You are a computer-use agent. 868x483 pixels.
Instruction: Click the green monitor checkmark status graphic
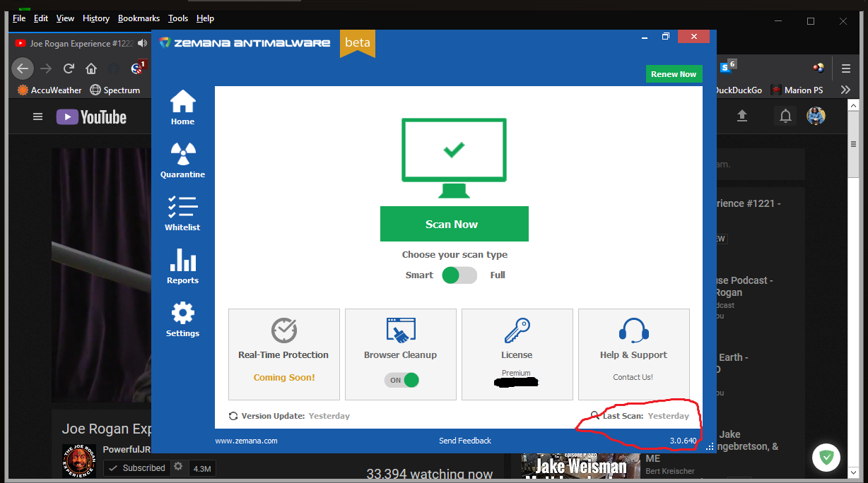click(454, 158)
